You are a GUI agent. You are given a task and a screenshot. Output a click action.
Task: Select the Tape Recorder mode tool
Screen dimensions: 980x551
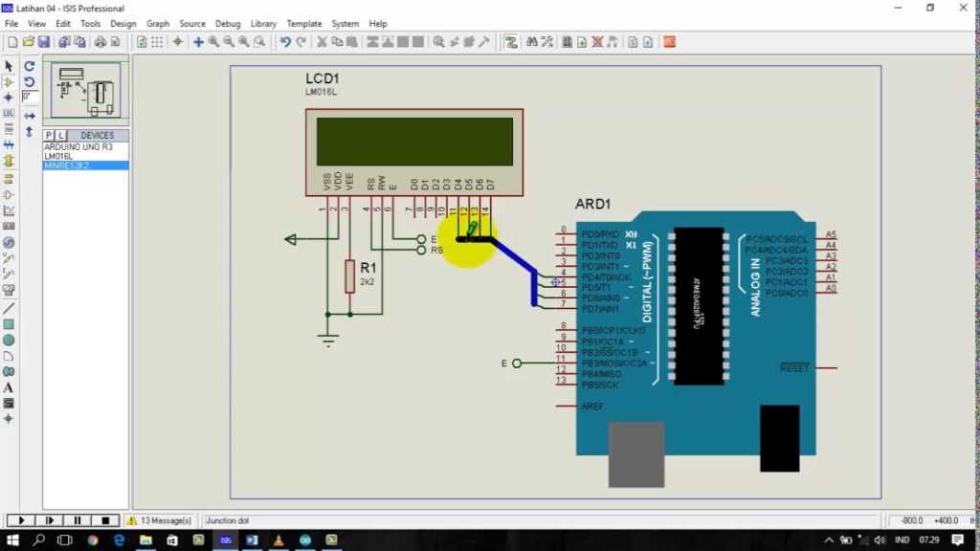pyautogui.click(x=9, y=226)
